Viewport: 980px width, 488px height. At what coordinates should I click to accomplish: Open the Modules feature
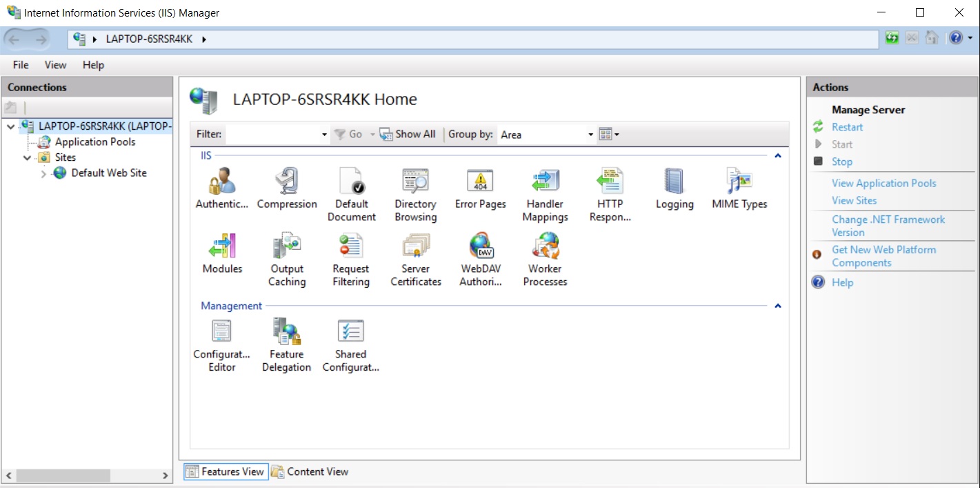point(222,253)
